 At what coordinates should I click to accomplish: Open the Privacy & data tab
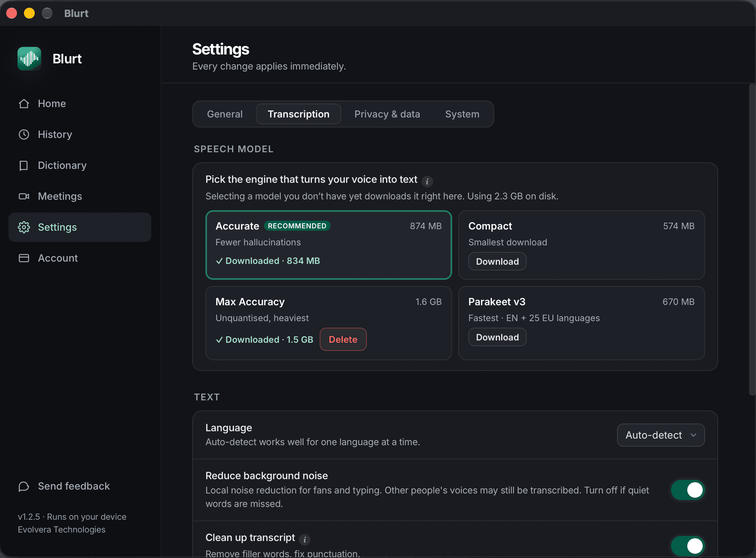point(387,114)
